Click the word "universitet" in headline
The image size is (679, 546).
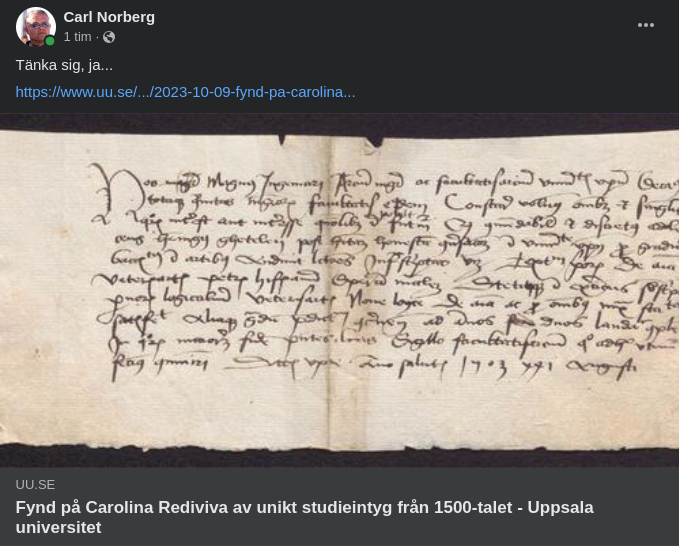point(58,527)
